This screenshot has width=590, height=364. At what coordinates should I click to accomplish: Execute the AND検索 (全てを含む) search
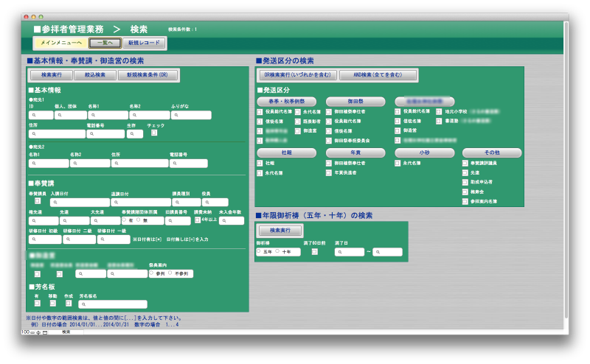pyautogui.click(x=368, y=75)
